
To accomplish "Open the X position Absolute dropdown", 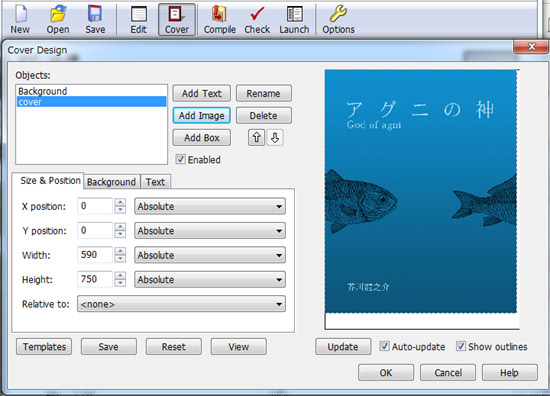I will (x=210, y=206).
